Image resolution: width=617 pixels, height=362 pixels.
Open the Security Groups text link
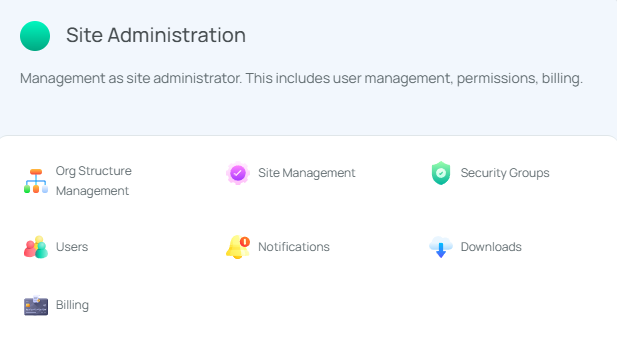click(x=505, y=173)
